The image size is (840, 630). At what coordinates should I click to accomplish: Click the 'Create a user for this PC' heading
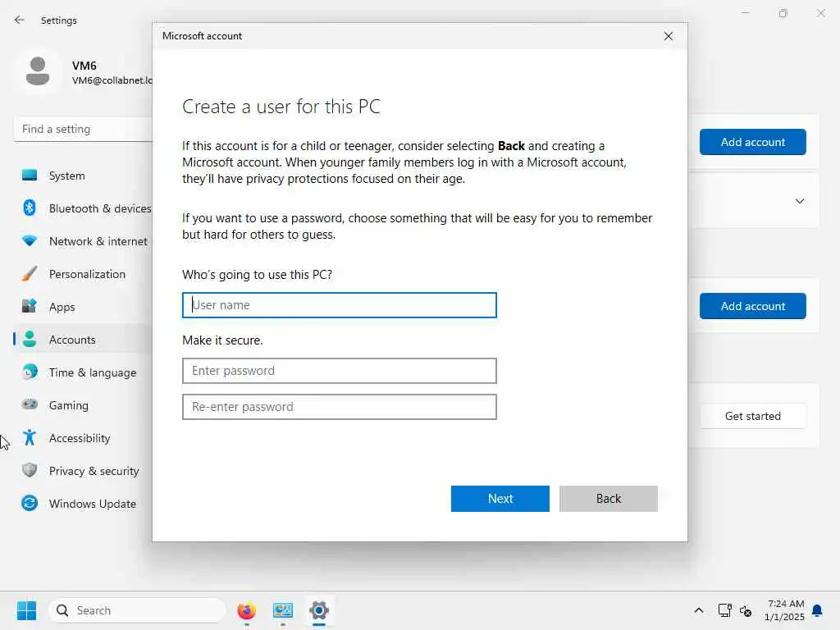pyautogui.click(x=281, y=107)
